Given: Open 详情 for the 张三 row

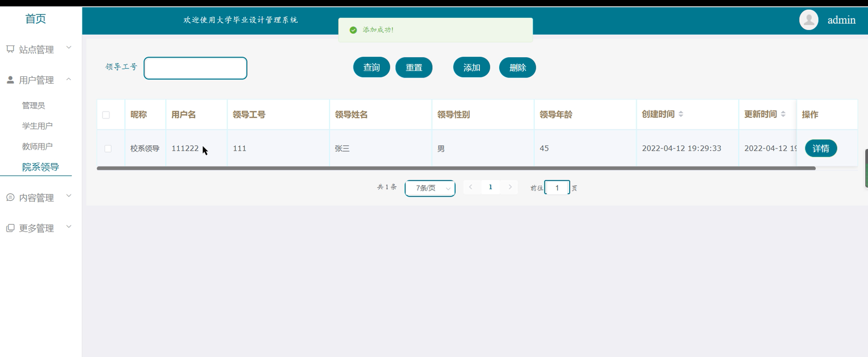Looking at the screenshot, I should pos(821,149).
